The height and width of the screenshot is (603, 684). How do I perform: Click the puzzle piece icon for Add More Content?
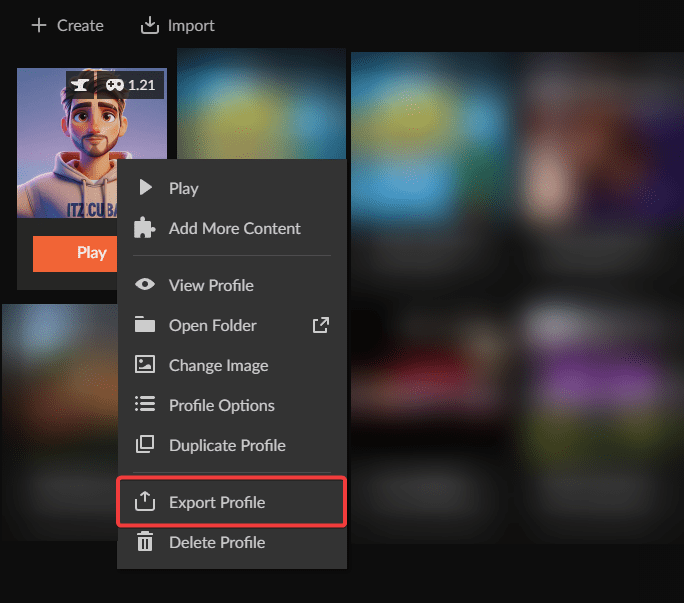tap(145, 228)
